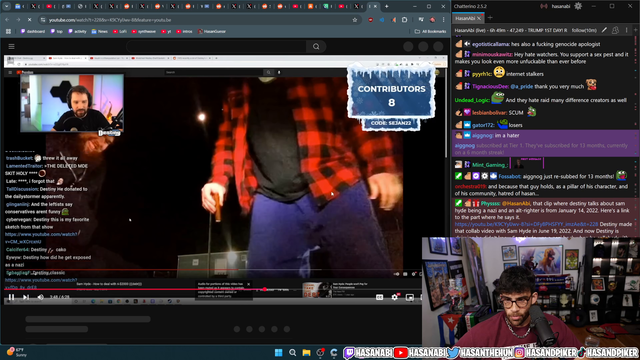Open the activity bookmark
The image size is (640, 360).
click(77, 31)
